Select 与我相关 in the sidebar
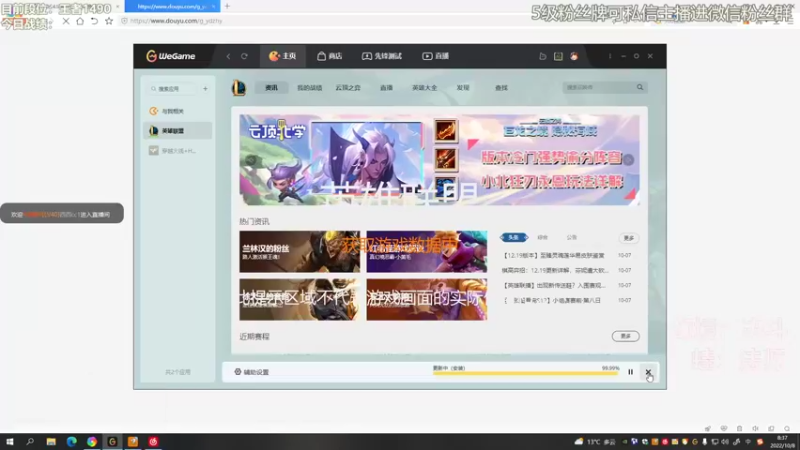The height and width of the screenshot is (450, 800). point(178,111)
